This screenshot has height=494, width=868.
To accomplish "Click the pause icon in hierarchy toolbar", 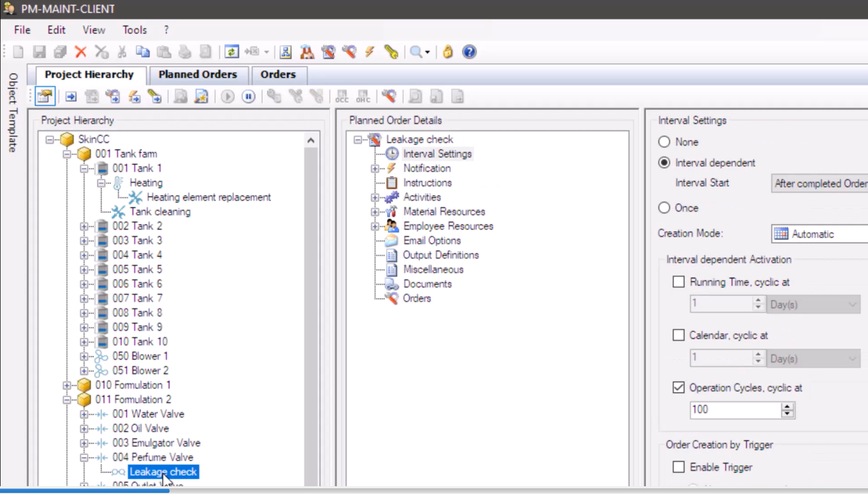I will pos(249,97).
